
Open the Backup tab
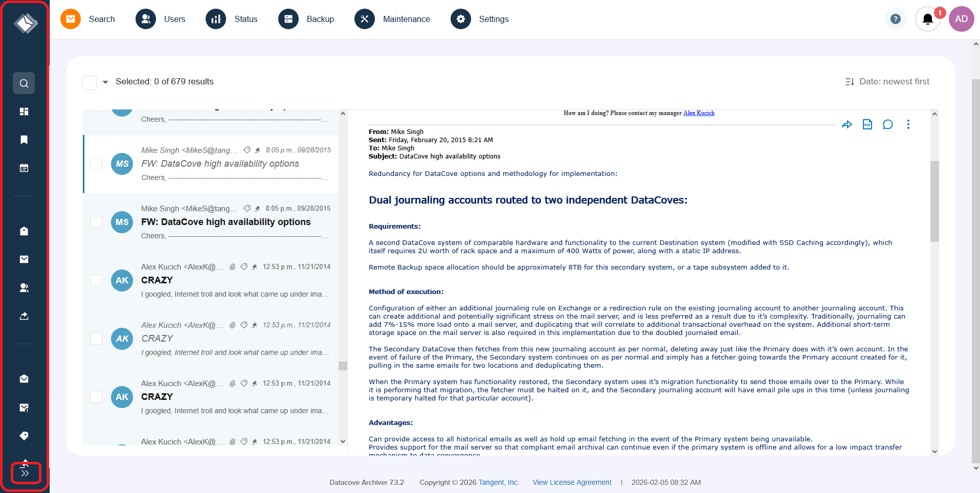(x=306, y=19)
